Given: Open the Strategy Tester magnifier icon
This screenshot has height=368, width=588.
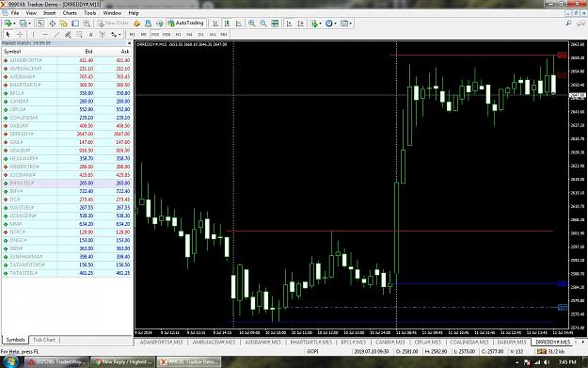Looking at the screenshot, I should pyautogui.click(x=87, y=24).
